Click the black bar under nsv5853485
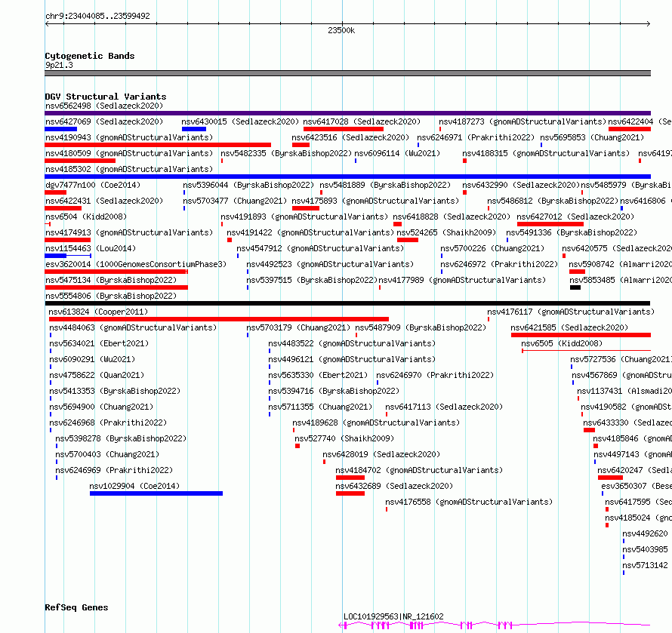 pyautogui.click(x=575, y=287)
